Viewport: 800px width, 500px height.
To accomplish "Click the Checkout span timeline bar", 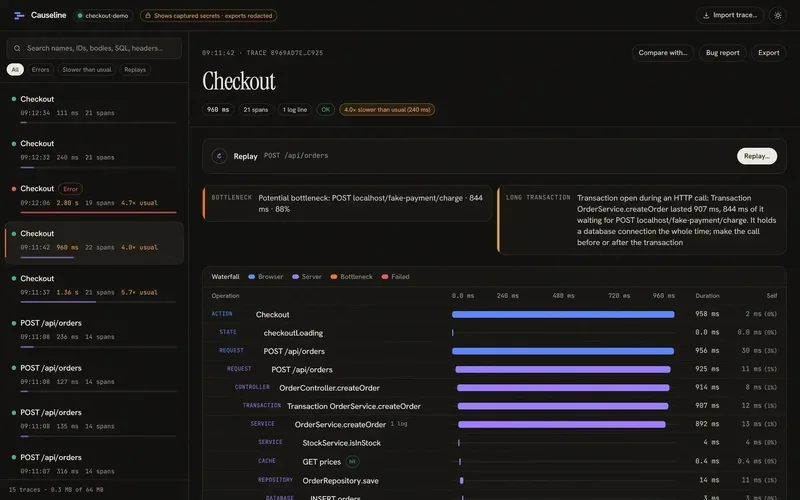I will pyautogui.click(x=563, y=314).
